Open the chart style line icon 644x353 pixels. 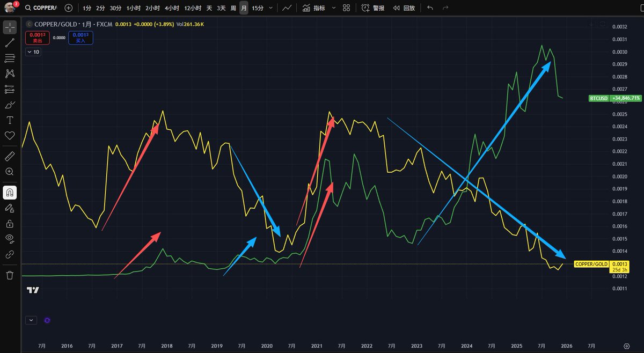[x=287, y=8]
